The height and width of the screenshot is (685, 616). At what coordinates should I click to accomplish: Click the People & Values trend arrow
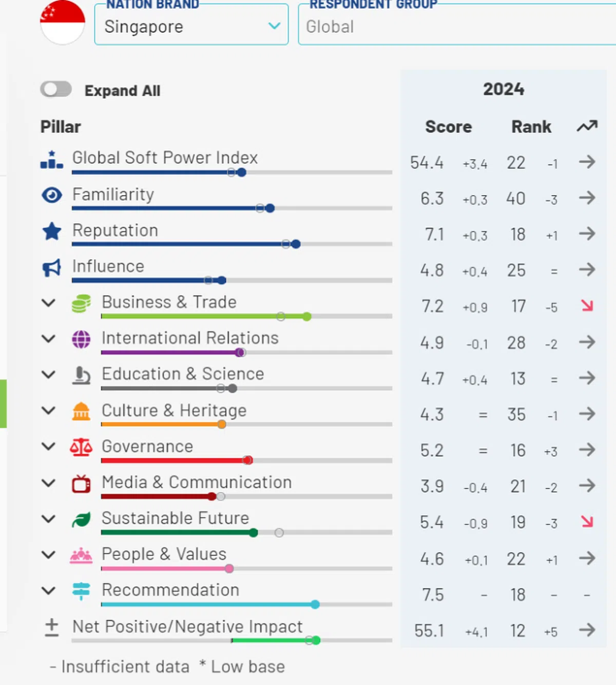click(x=587, y=558)
